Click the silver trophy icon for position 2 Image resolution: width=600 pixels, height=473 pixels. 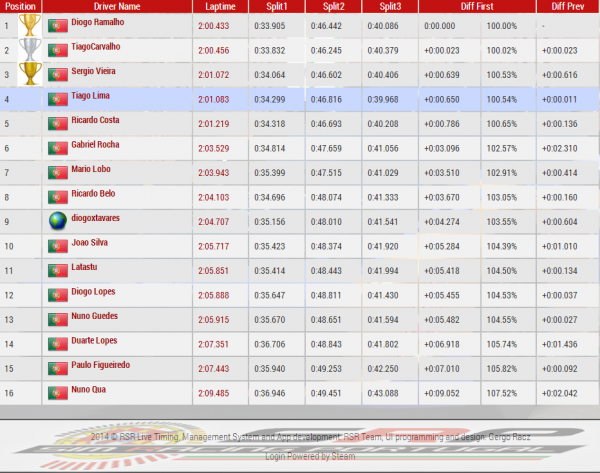click(29, 50)
